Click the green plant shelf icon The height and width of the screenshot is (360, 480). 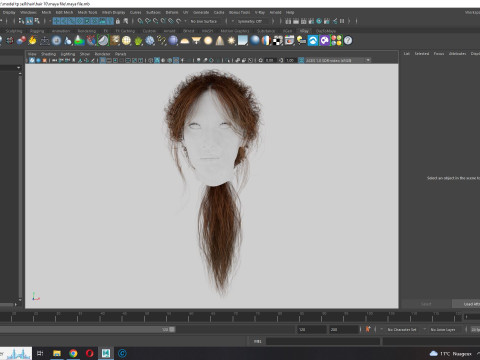point(138,41)
